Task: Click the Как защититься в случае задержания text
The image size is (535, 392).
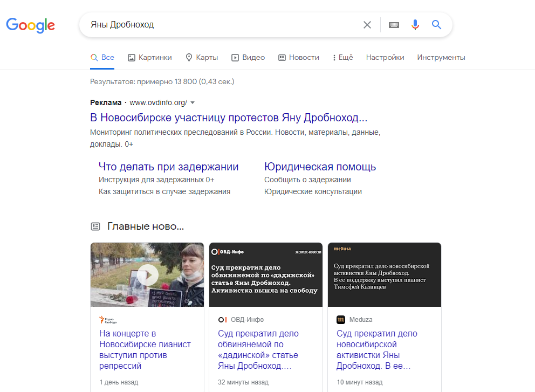Action: click(164, 191)
